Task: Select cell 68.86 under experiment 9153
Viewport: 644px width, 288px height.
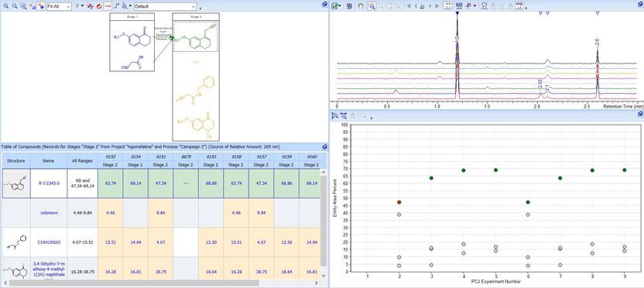Action: click(x=211, y=183)
